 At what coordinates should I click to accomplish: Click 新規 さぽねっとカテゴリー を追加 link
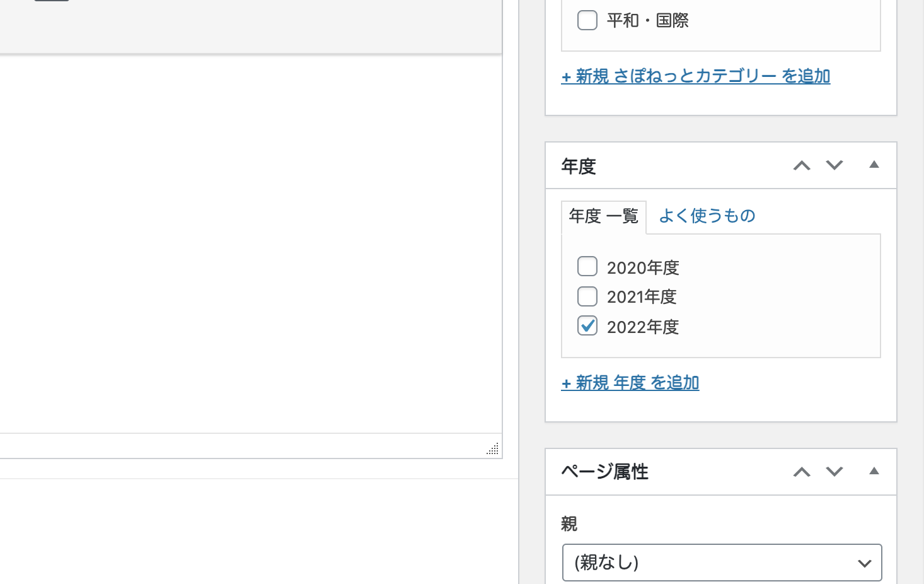coord(696,76)
